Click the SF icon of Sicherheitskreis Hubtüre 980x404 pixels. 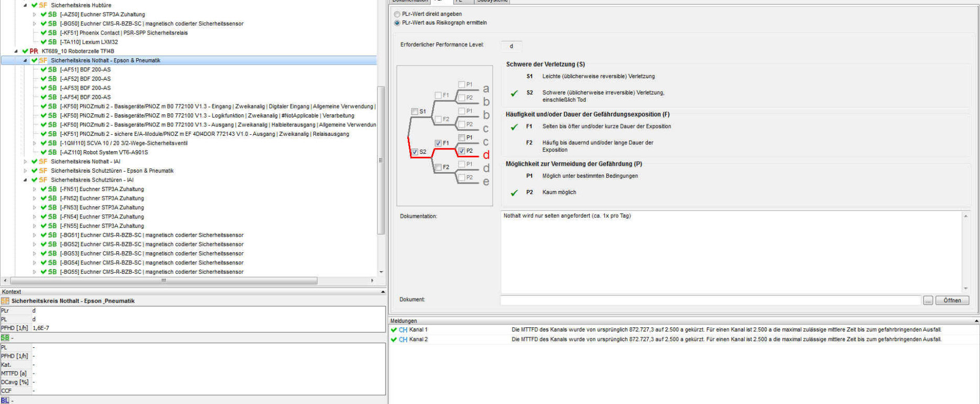tap(43, 5)
